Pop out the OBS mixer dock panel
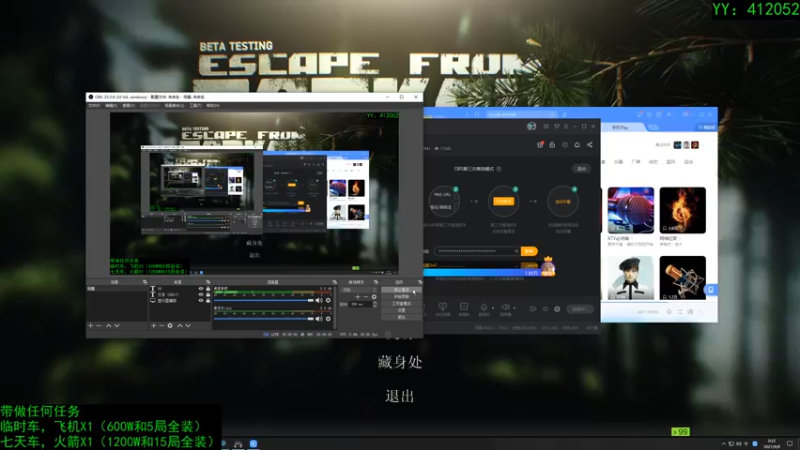The height and width of the screenshot is (450, 800). click(x=334, y=282)
